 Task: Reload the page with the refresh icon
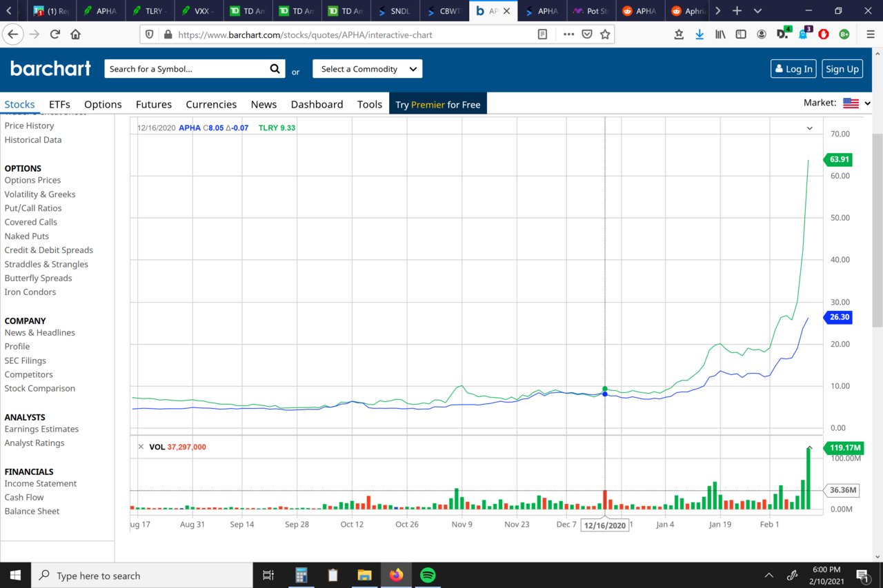54,34
